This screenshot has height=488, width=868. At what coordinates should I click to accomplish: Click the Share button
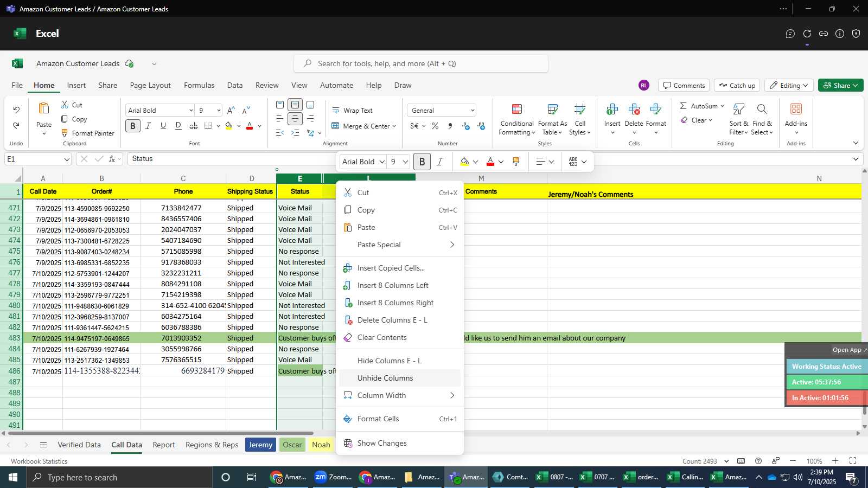pos(840,85)
